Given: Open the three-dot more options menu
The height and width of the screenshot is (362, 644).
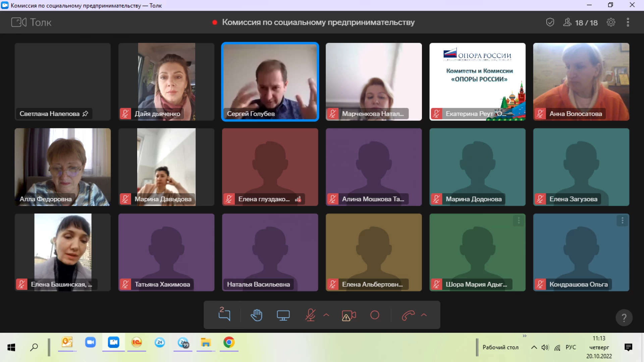Looking at the screenshot, I should point(628,22).
